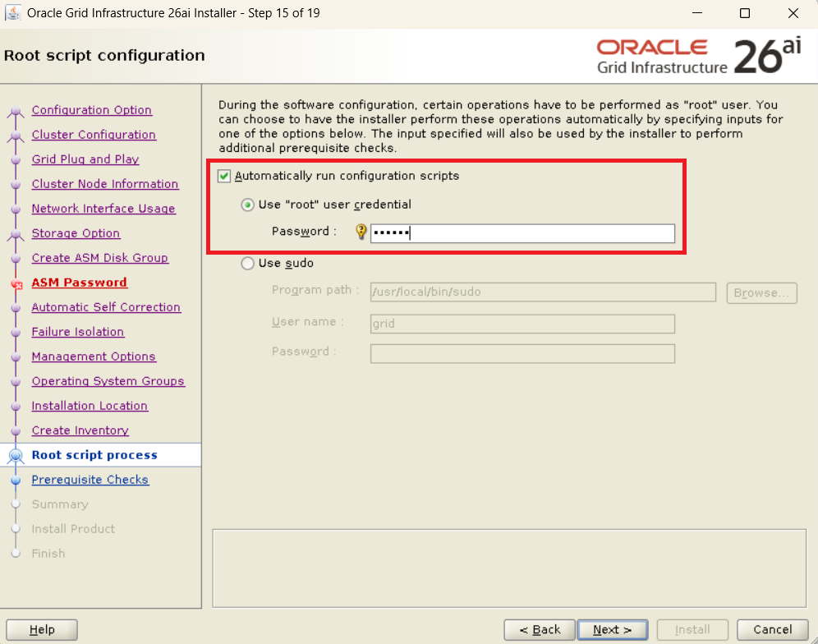This screenshot has width=818, height=644.
Task: Click the Oracle Grid Infrastructure 26ai logo
Action: point(698,56)
